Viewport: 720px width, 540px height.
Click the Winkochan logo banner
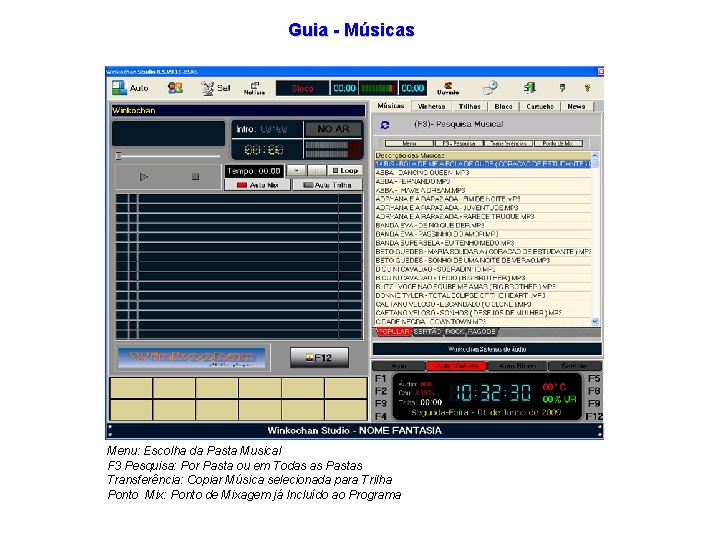191,358
